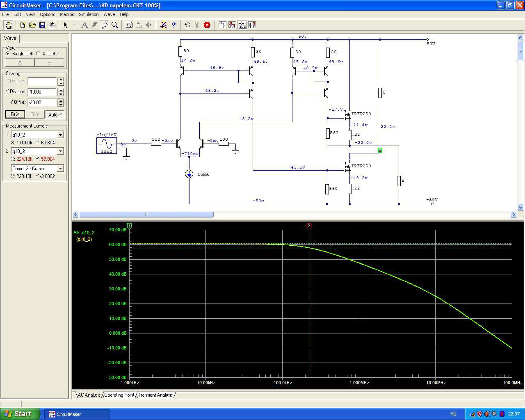
Task: Expand the 'Cursor 2 - Cursor 1' dropdown
Action: point(60,169)
